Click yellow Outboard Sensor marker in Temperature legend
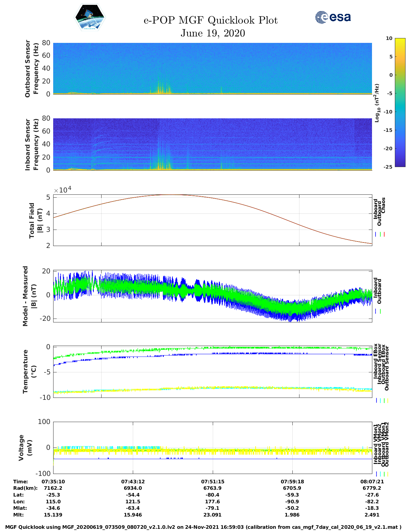Viewport: 411px width, 532px height. (387, 400)
